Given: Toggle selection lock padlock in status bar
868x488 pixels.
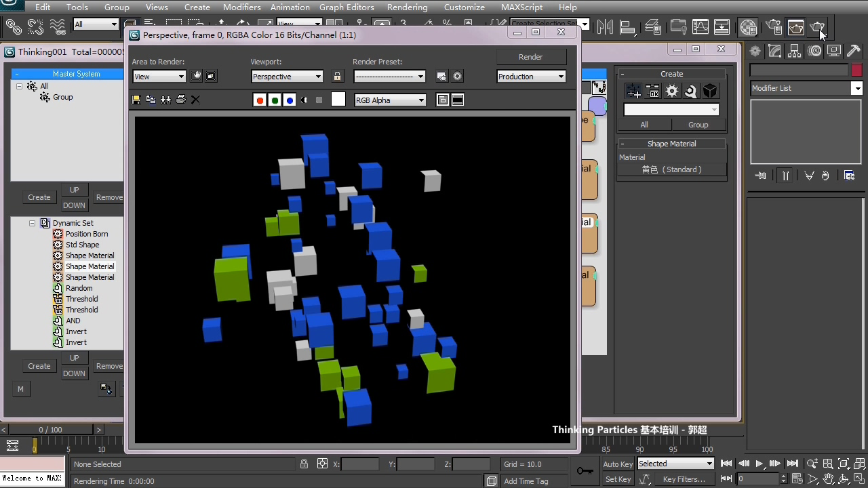Looking at the screenshot, I should pos(304,464).
